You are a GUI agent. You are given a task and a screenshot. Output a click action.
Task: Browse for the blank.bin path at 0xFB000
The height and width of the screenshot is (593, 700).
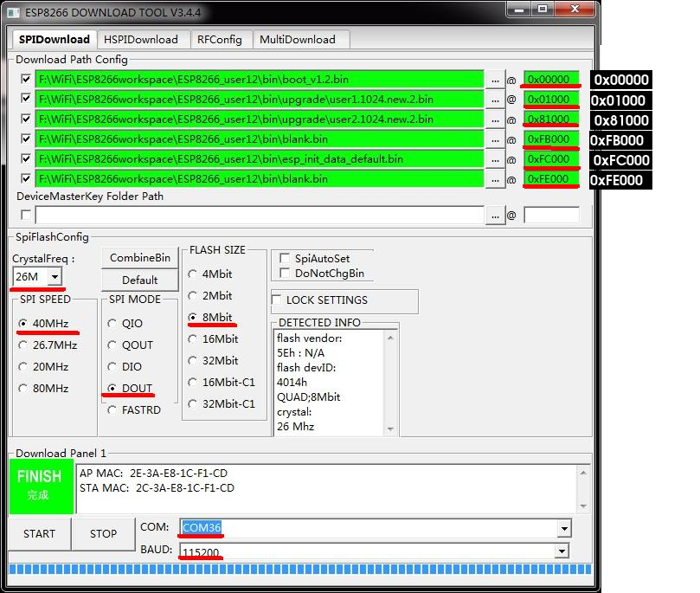495,139
